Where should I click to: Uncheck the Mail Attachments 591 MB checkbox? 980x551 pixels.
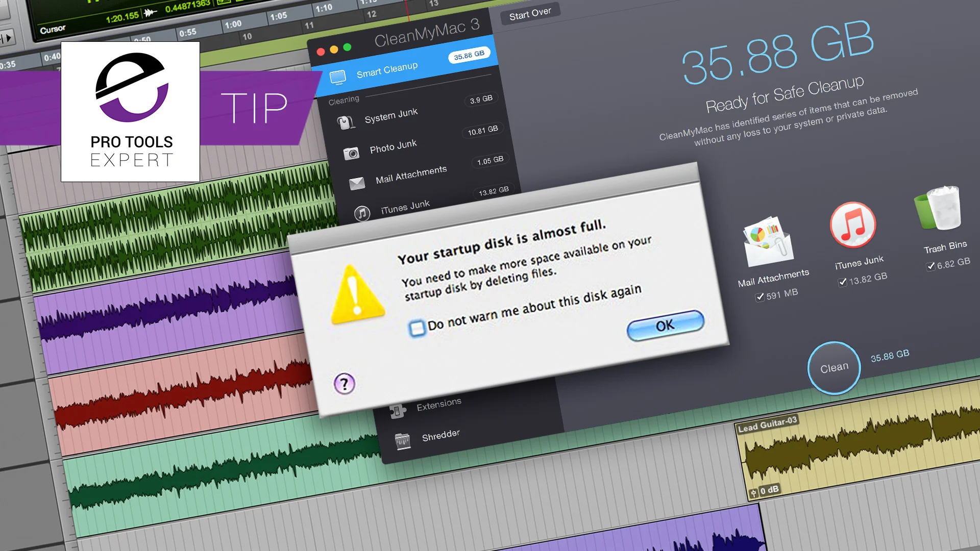coord(760,297)
